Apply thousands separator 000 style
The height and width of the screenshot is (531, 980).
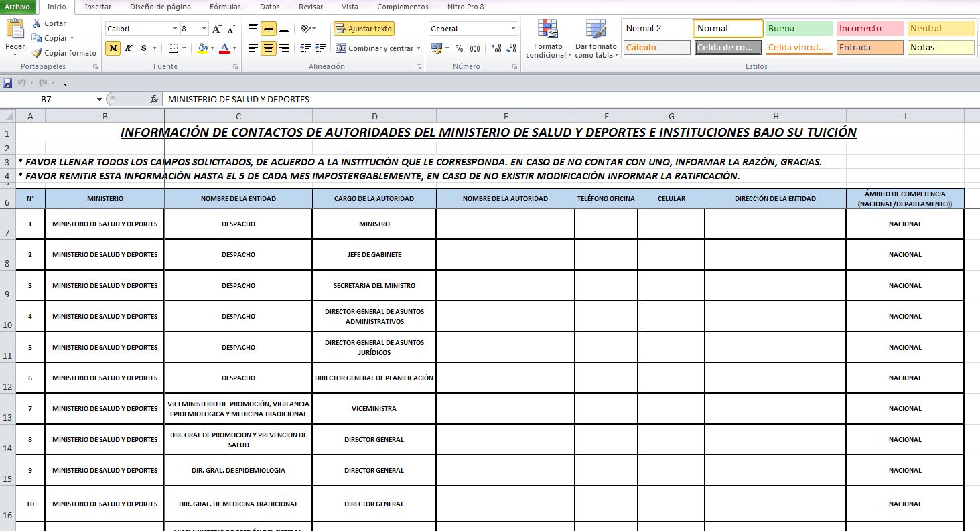pyautogui.click(x=475, y=48)
